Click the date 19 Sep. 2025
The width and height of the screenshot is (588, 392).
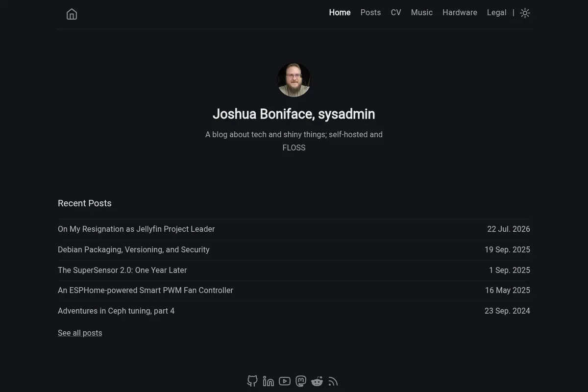click(x=507, y=249)
